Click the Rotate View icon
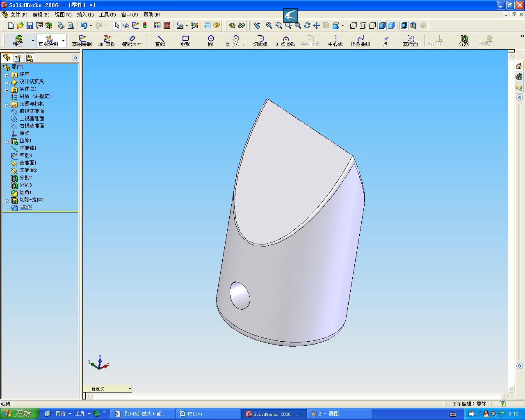The height and width of the screenshot is (420, 525). tap(307, 25)
